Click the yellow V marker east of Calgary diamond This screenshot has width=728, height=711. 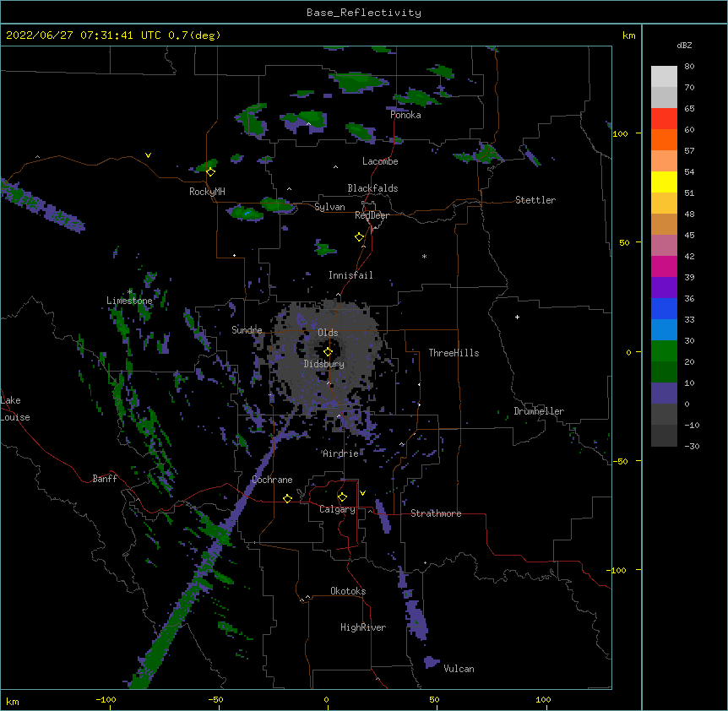coord(362,493)
